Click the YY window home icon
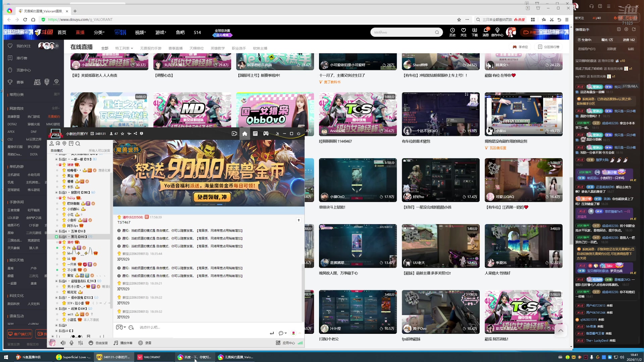The height and width of the screenshot is (362, 644). click(x=245, y=134)
